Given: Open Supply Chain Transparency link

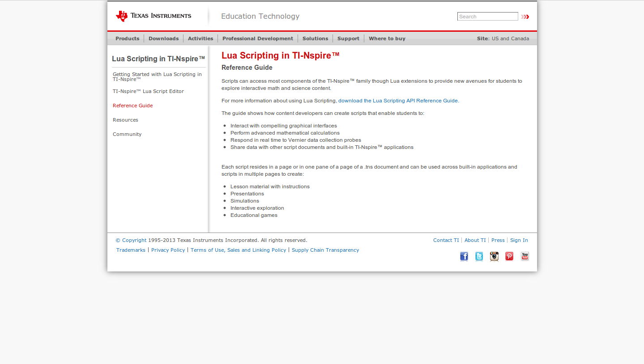Looking at the screenshot, I should (x=325, y=250).
